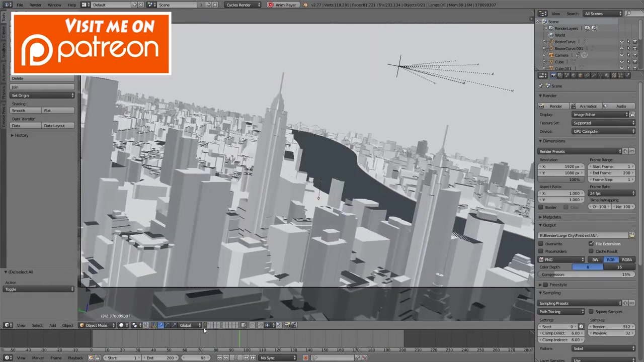Open the outliner editor type selector

(x=543, y=14)
